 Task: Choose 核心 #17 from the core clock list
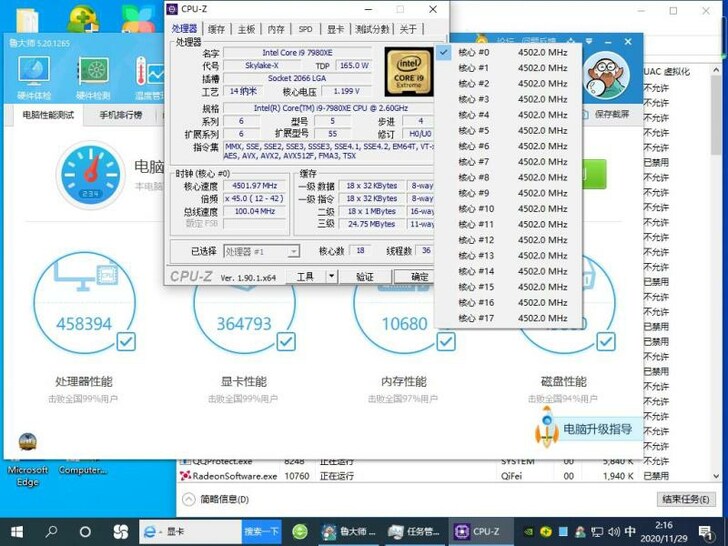[508, 318]
